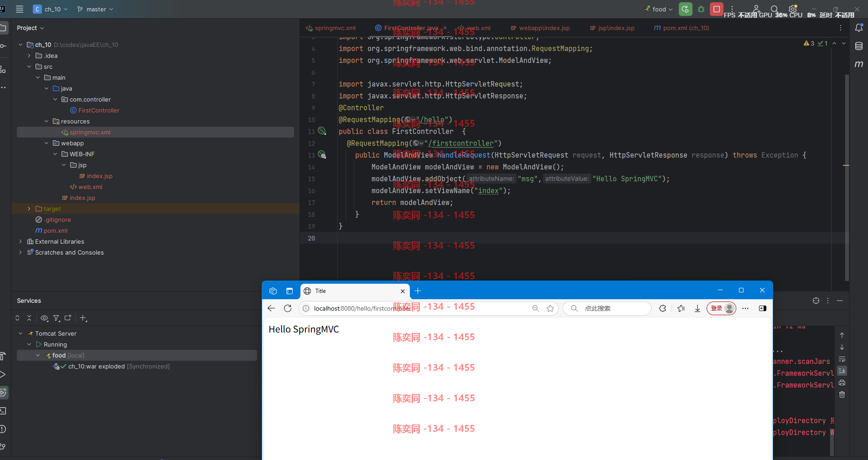Select the food [local] server

tap(137, 355)
